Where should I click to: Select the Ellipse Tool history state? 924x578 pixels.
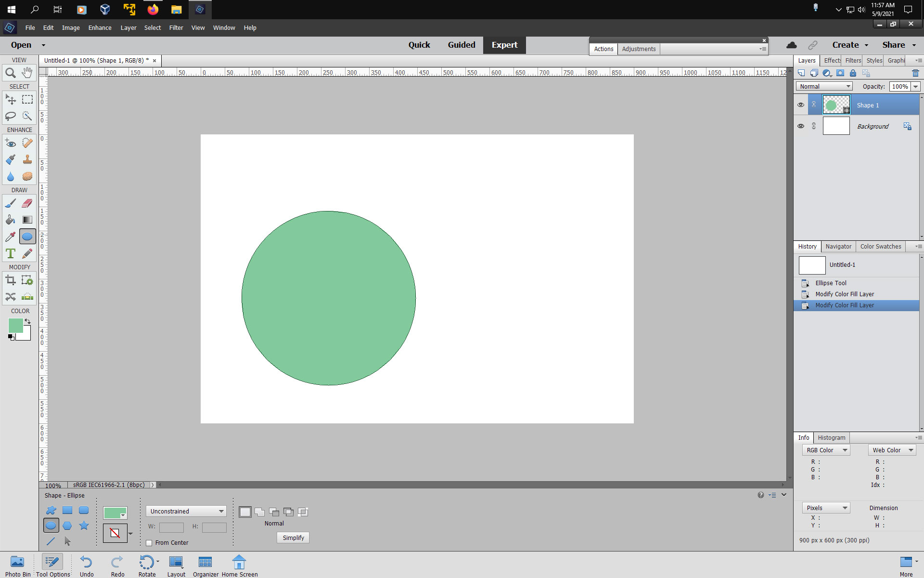pyautogui.click(x=831, y=283)
